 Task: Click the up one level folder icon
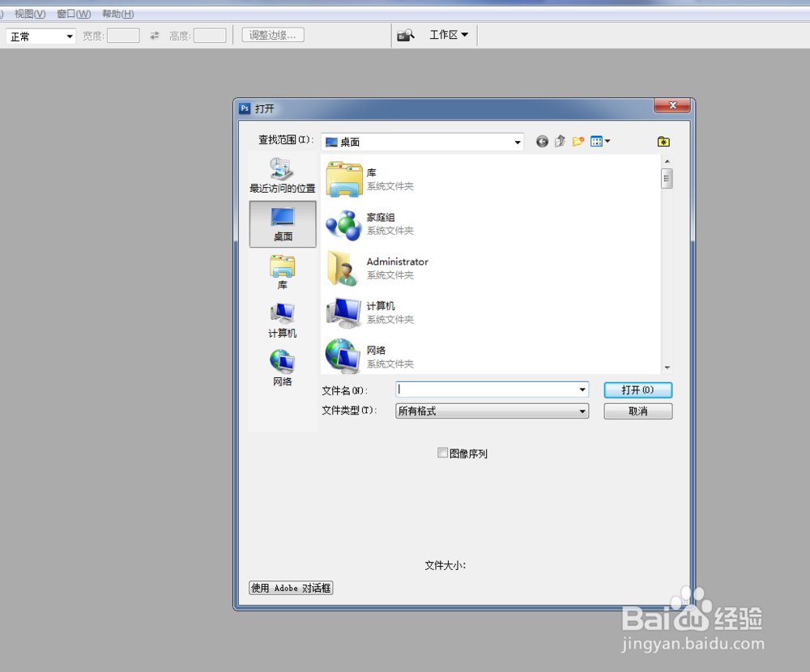560,141
